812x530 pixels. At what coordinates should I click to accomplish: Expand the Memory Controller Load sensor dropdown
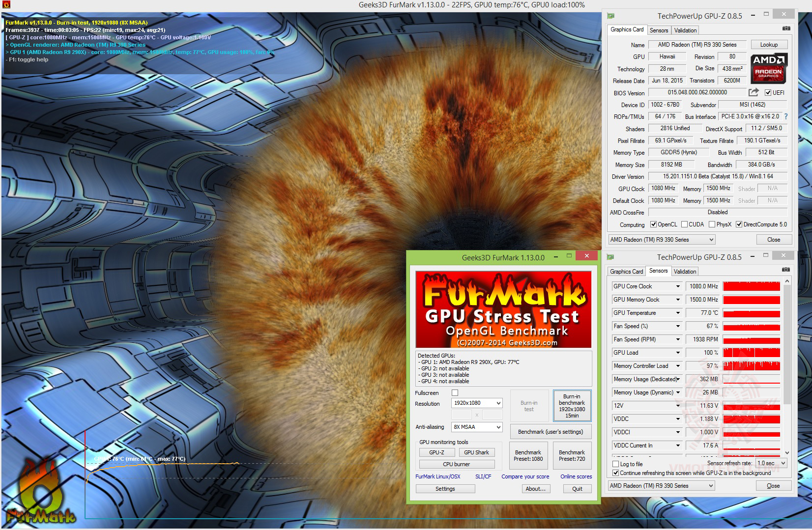(x=678, y=366)
